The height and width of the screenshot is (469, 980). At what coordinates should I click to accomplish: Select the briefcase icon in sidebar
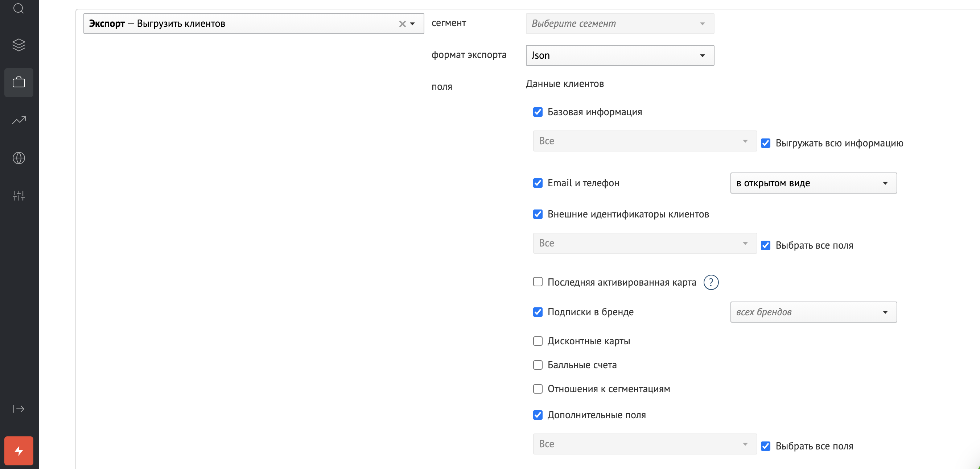tap(18, 83)
